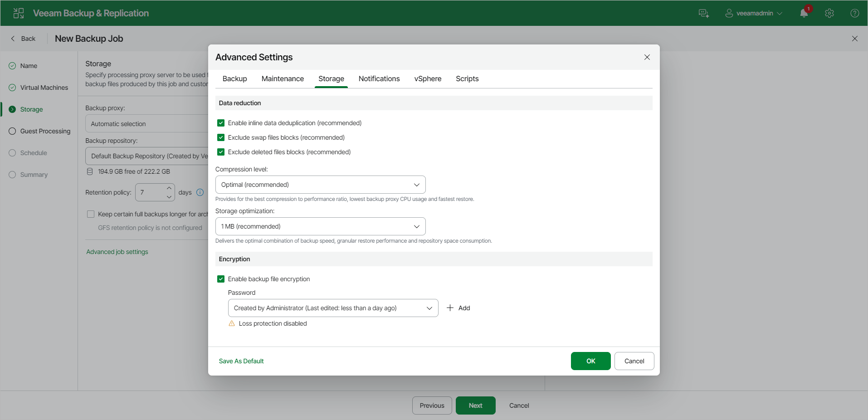Go to the Name wizard step
The width and height of the screenshot is (868, 420).
tap(29, 66)
